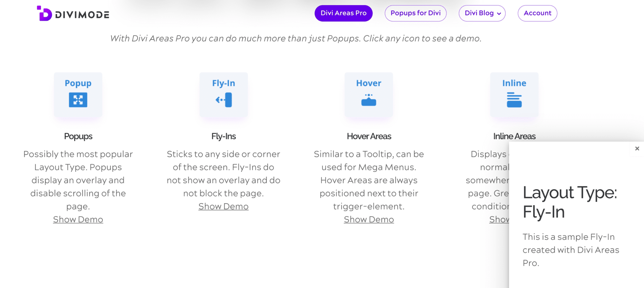Select the Popups heading

coord(78,136)
